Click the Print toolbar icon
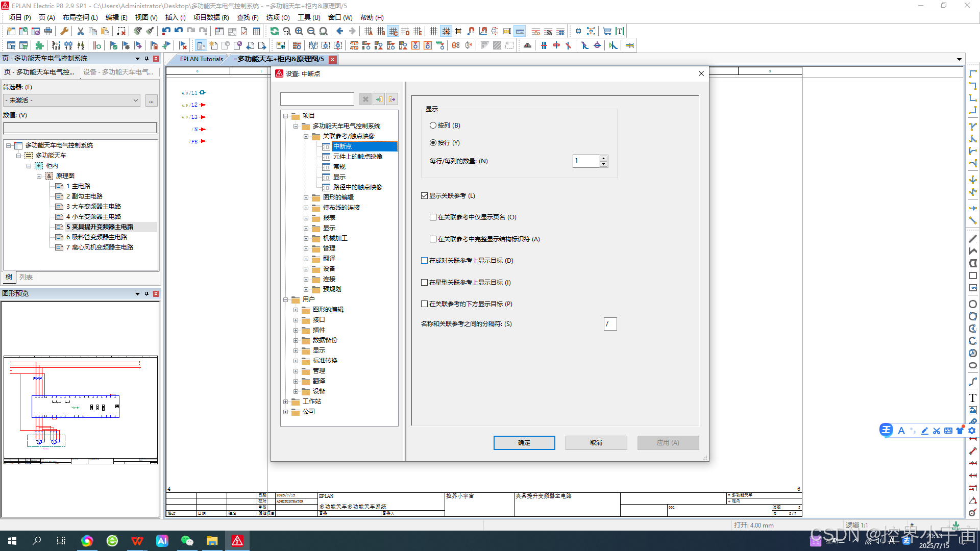The height and width of the screenshot is (551, 980). point(48,32)
